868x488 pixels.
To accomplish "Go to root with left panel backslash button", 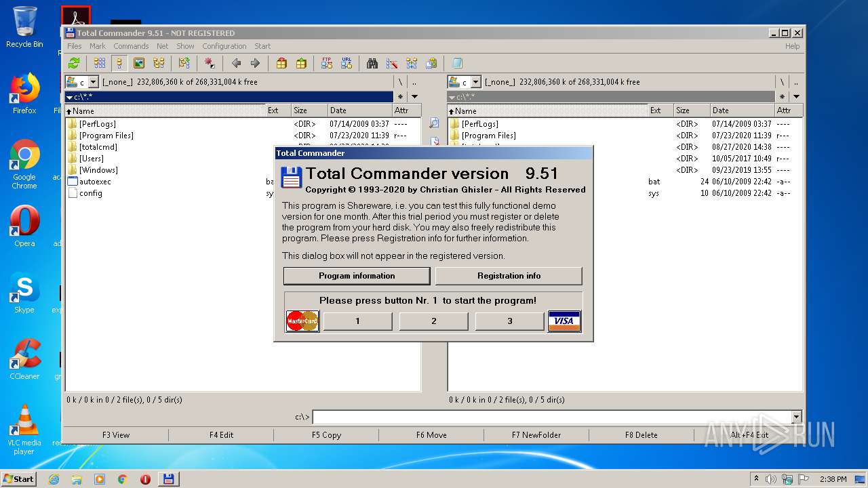I will [400, 82].
